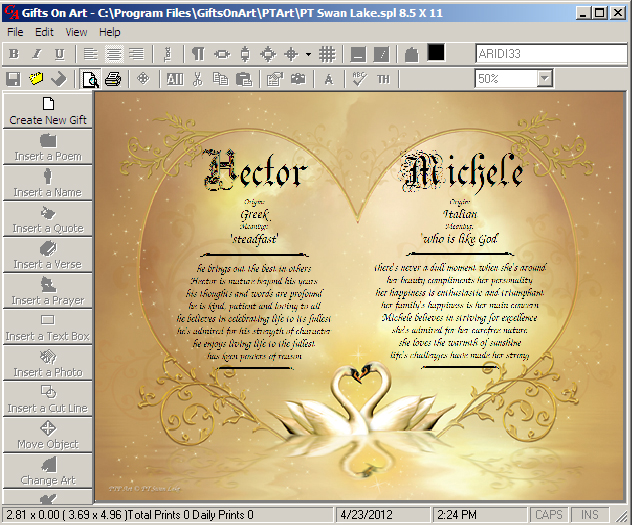
Task: Open the TH thesaurus tool
Action: click(x=383, y=79)
